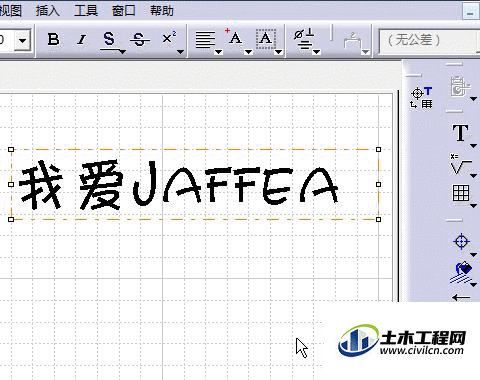Select the area fill bucket tool

point(462,272)
